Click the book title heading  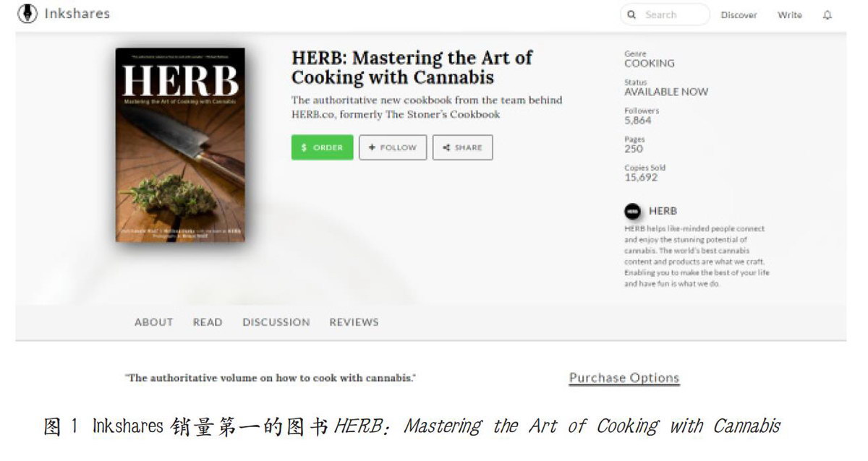tap(412, 67)
